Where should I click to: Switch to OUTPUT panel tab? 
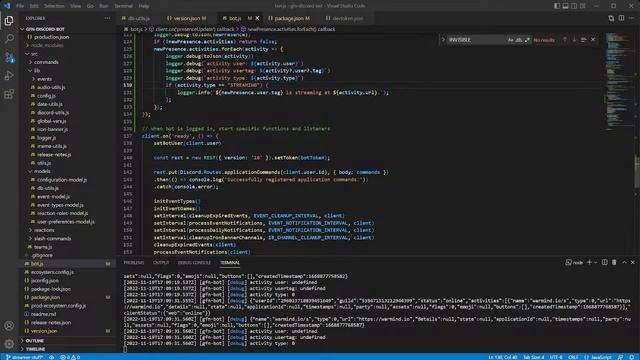tap(161, 262)
